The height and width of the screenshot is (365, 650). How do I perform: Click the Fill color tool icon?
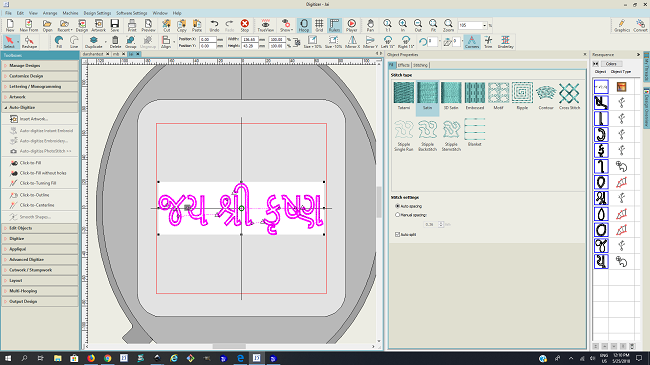[59, 42]
